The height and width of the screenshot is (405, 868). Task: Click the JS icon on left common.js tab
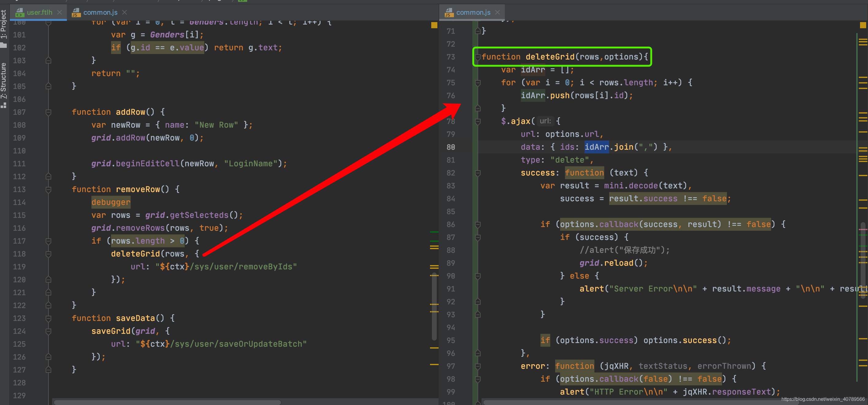(x=76, y=13)
